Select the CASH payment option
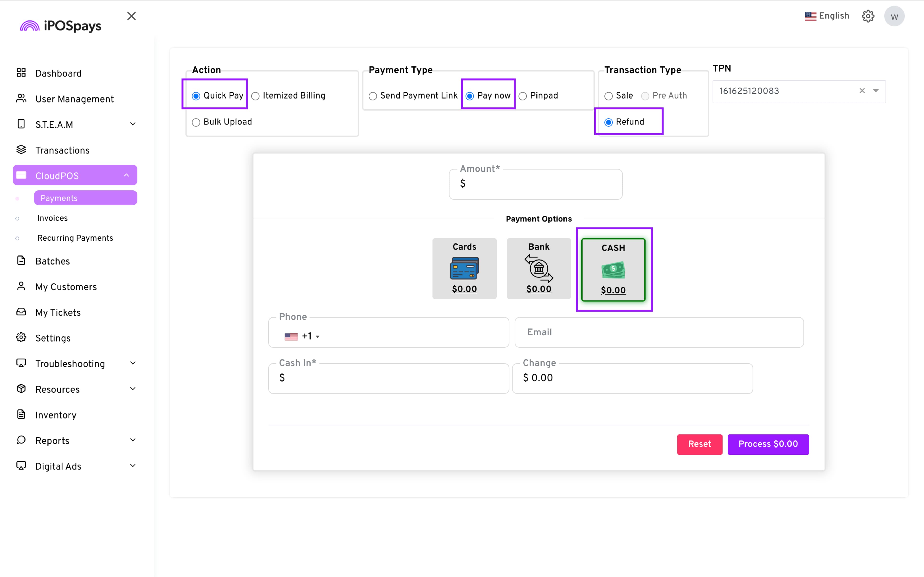Screen dimensions: 924x577 613,270
